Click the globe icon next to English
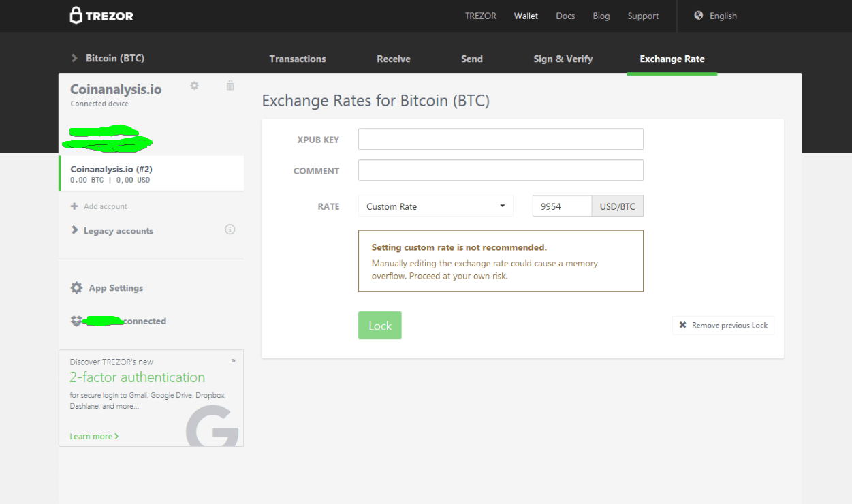Viewport: 852px width, 504px height. (x=697, y=15)
